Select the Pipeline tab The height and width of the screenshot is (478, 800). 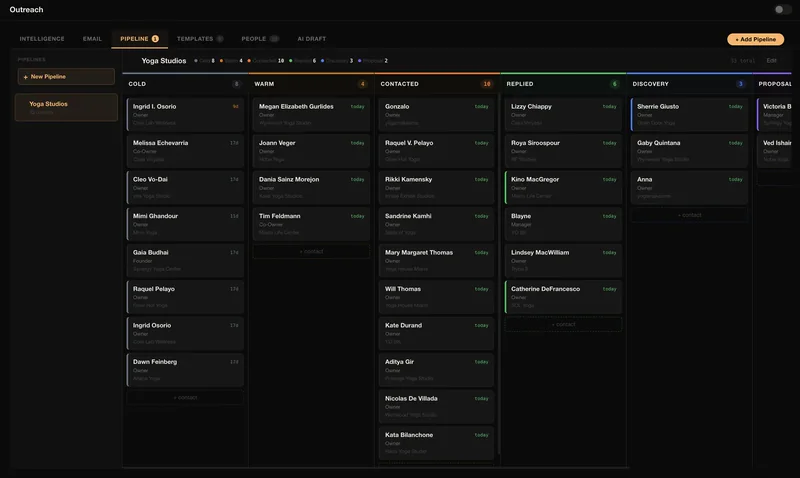(139, 39)
